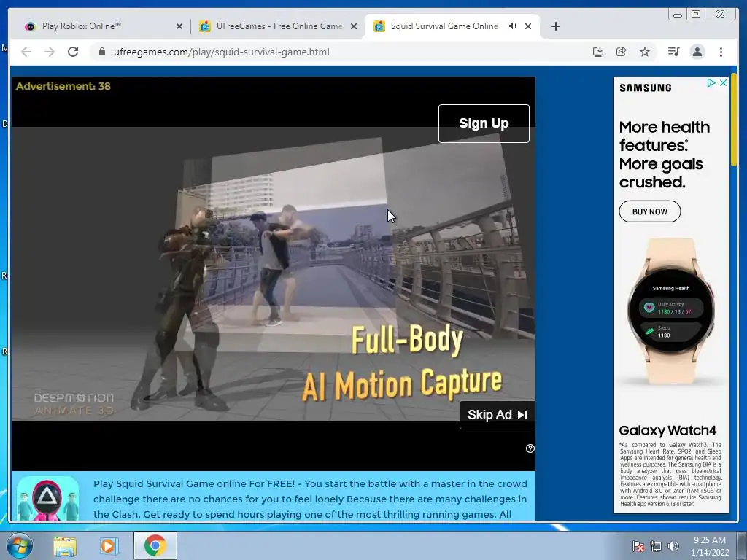Click the Samsung logo in the ad
This screenshot has width=747, height=560.
(x=645, y=87)
